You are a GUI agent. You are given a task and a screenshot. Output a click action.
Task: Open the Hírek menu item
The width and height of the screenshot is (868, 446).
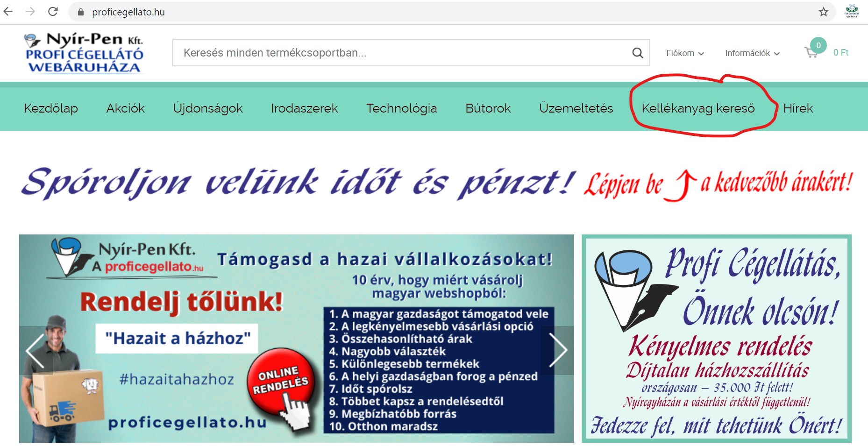pyautogui.click(x=798, y=108)
